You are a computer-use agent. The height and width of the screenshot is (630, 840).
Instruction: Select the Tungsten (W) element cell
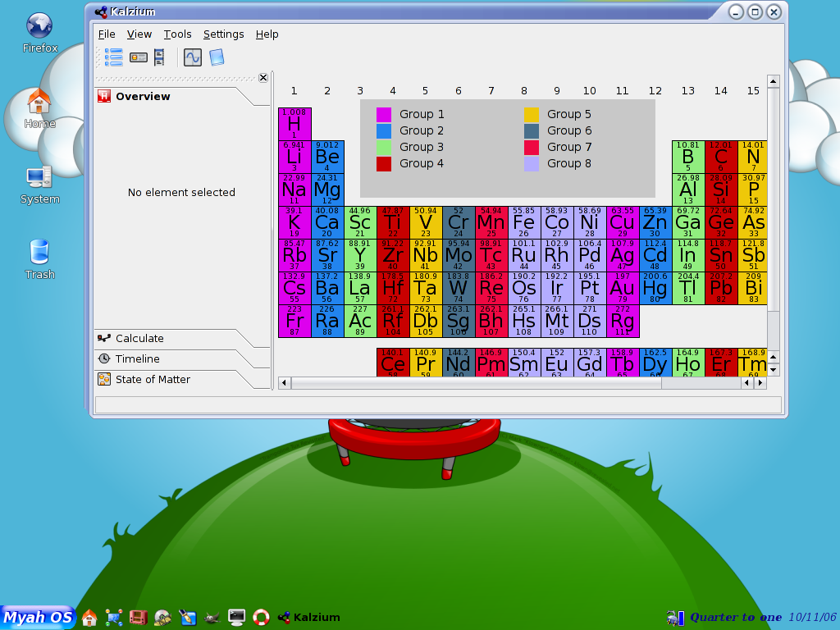click(459, 288)
